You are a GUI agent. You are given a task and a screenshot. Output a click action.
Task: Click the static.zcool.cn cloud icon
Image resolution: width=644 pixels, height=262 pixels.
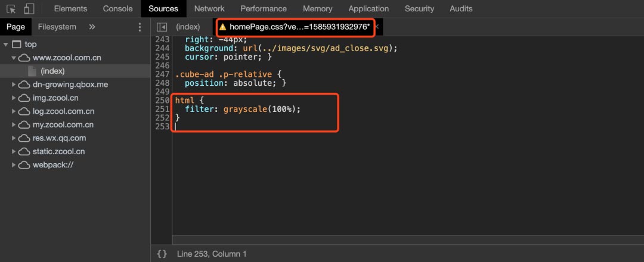(24, 152)
